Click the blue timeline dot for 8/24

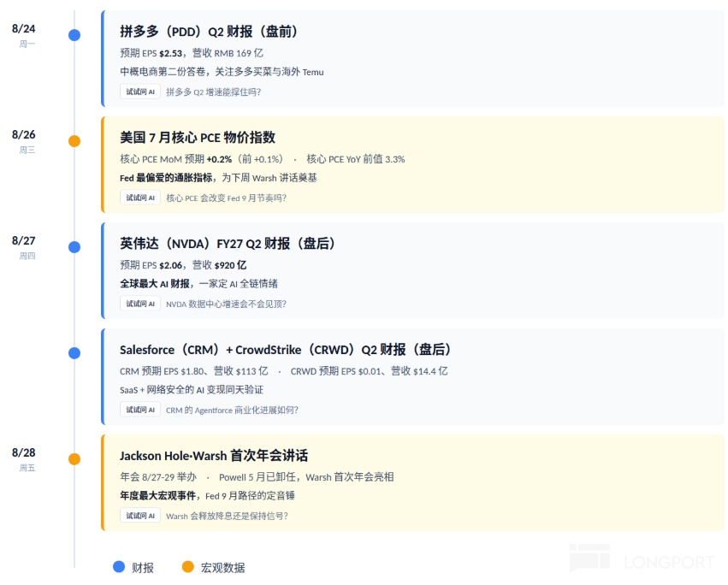[x=74, y=35]
